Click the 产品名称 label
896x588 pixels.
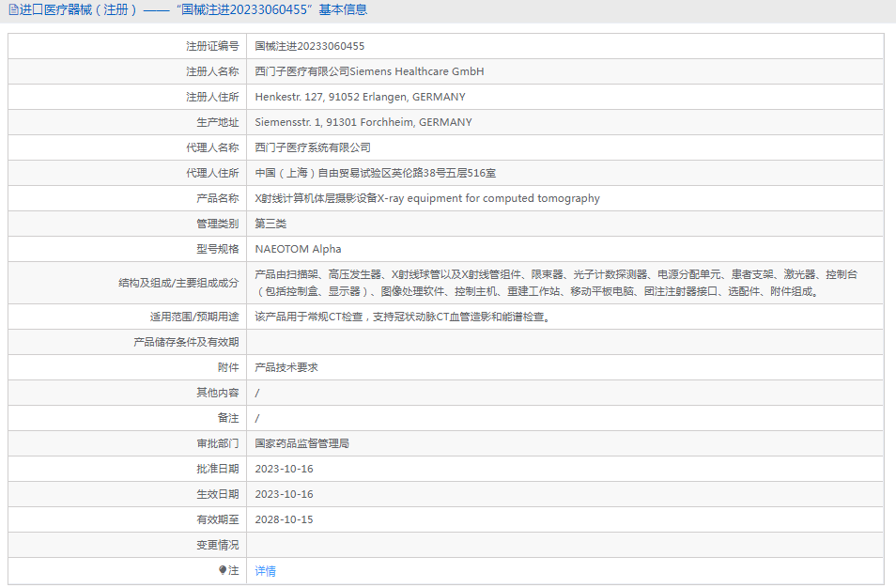tap(217, 198)
